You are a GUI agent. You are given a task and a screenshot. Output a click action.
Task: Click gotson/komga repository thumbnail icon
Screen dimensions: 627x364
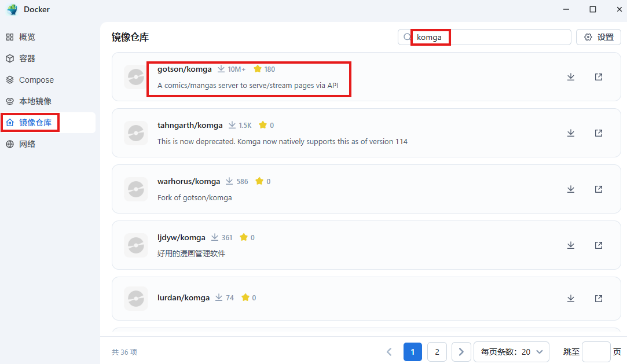click(x=136, y=77)
